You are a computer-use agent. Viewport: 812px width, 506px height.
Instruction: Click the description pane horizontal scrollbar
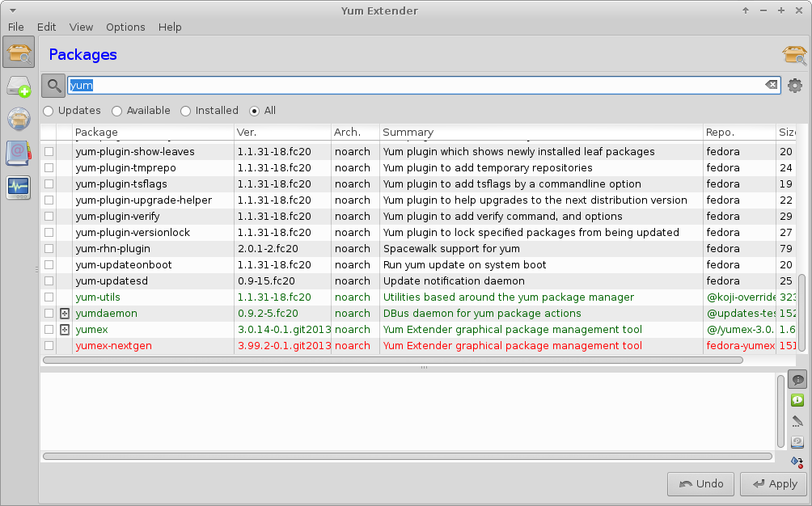point(408,457)
